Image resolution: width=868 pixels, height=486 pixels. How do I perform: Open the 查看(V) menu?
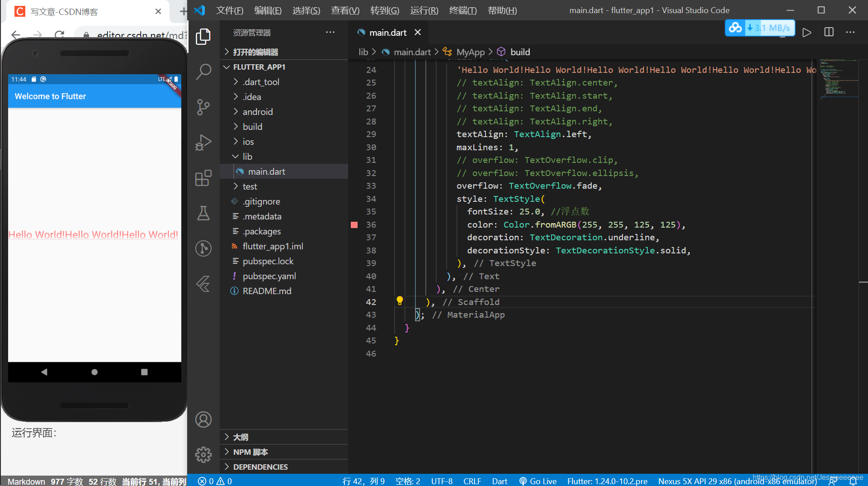pos(345,10)
